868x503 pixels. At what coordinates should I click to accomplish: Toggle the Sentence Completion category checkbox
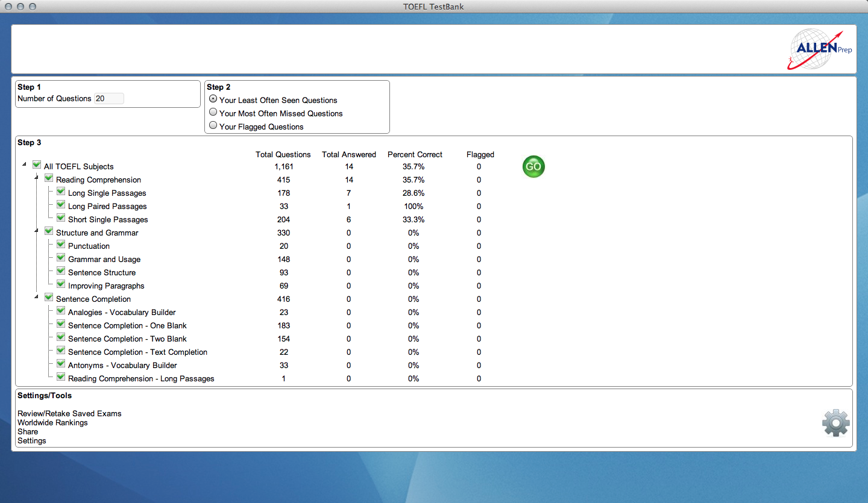click(x=49, y=298)
